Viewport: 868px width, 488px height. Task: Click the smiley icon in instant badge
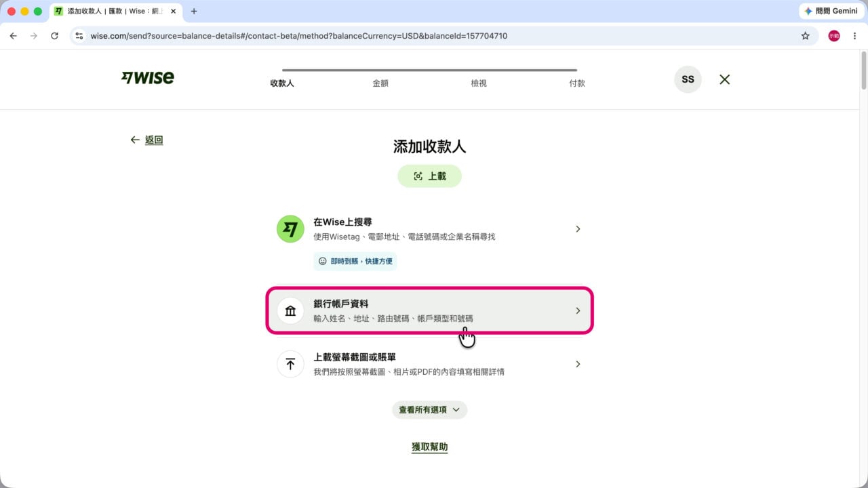click(323, 261)
